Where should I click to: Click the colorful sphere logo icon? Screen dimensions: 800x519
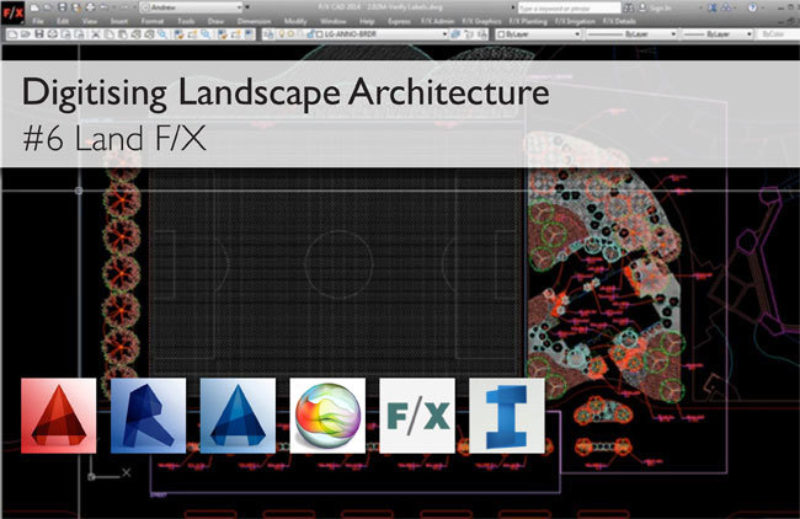click(x=327, y=415)
